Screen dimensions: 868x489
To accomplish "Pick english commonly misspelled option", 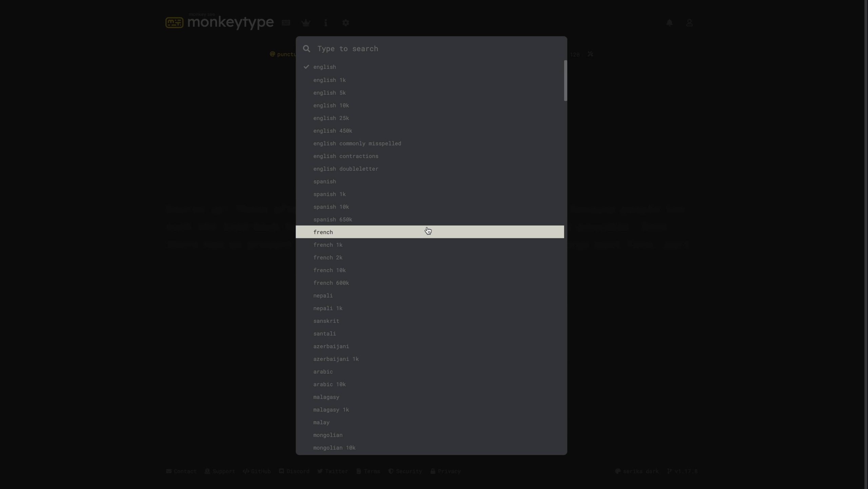I will pyautogui.click(x=357, y=143).
